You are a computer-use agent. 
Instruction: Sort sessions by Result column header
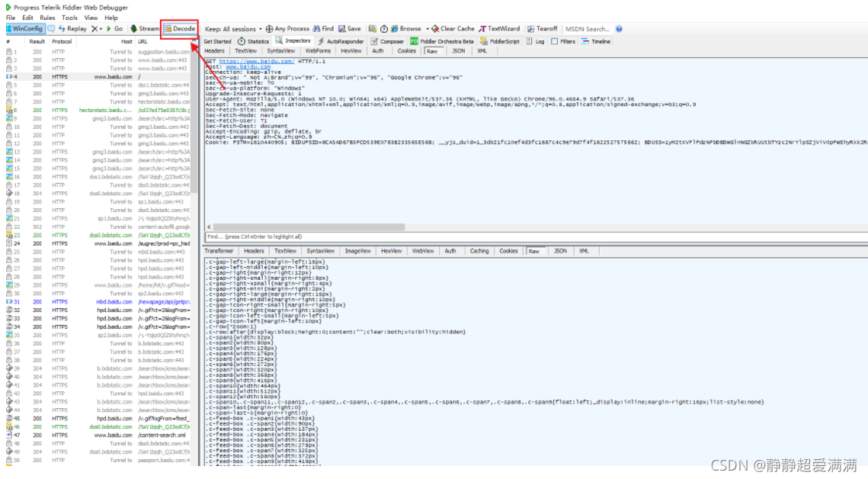point(37,41)
